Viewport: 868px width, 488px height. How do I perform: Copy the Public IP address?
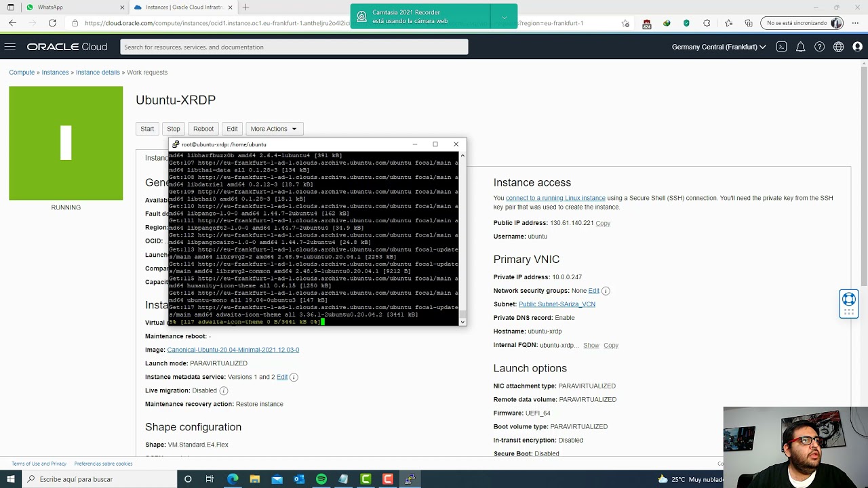pos(603,223)
